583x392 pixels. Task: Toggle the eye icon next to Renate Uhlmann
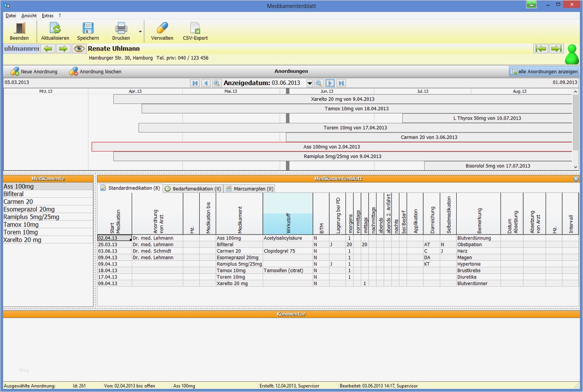pos(79,49)
